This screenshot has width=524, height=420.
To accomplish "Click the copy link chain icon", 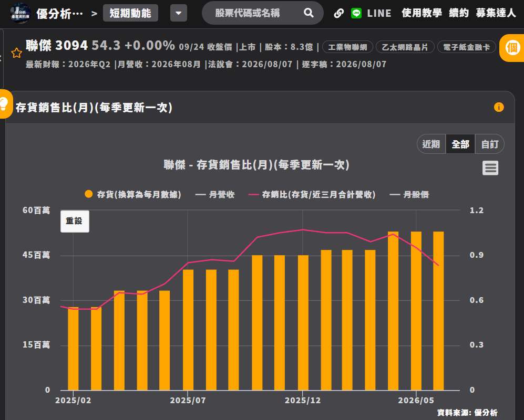I will coord(339,13).
